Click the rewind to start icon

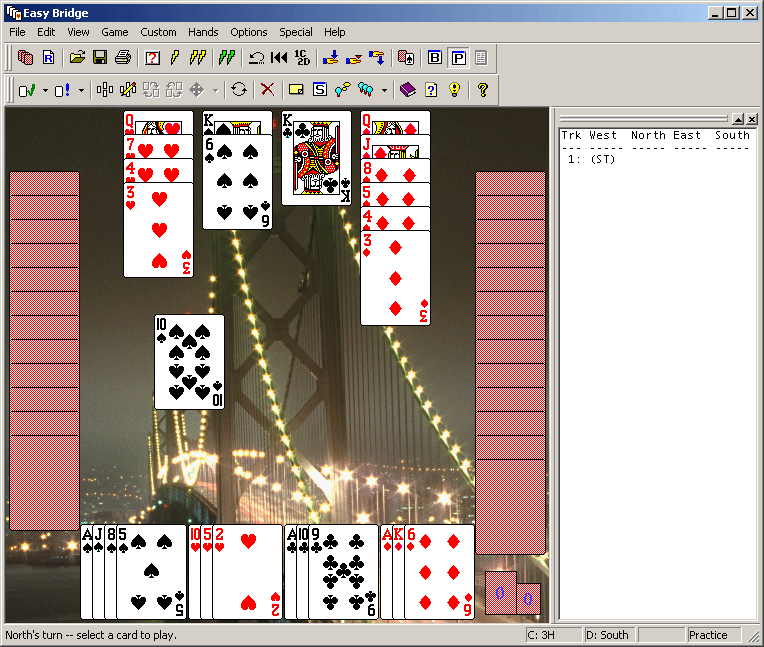[279, 58]
